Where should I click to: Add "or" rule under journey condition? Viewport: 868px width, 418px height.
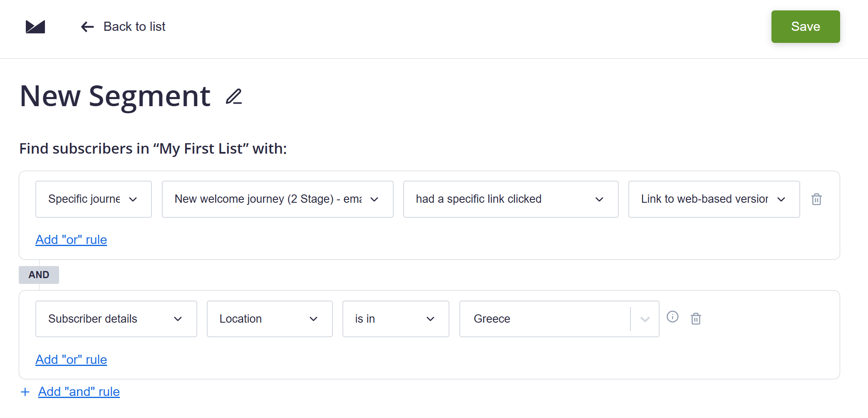click(71, 240)
